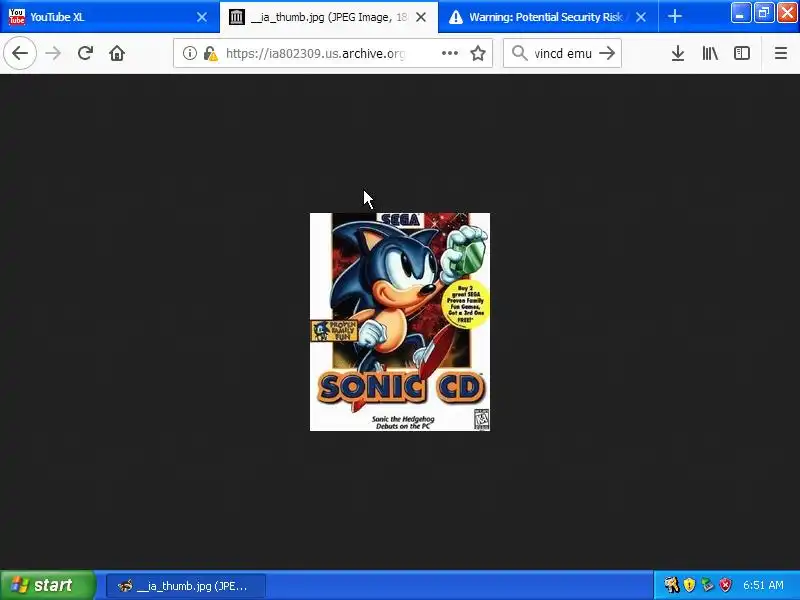Viewport: 800px width, 600px height.
Task: Click the search box containing 'vincd emu'
Action: 563,53
